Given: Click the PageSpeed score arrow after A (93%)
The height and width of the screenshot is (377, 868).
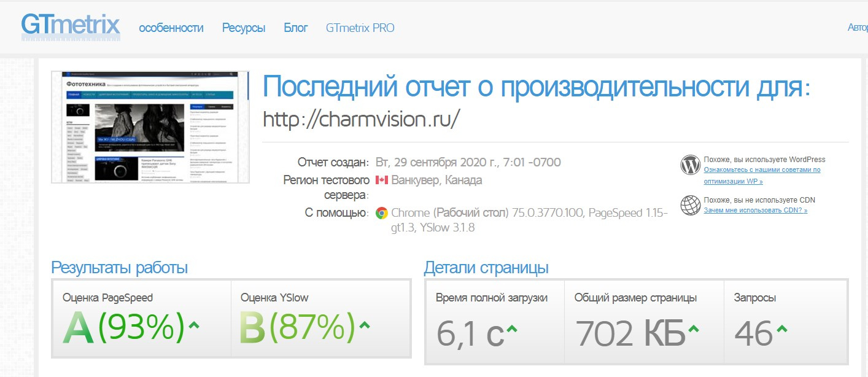Looking at the screenshot, I should (x=194, y=326).
